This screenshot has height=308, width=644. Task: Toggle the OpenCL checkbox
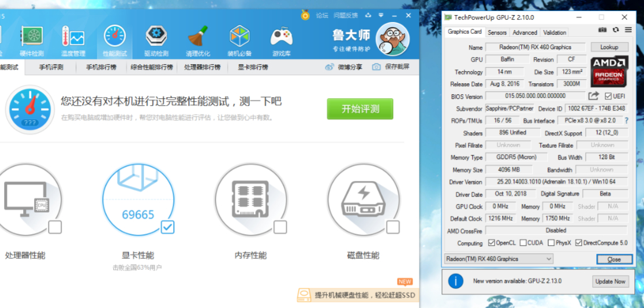(491, 243)
